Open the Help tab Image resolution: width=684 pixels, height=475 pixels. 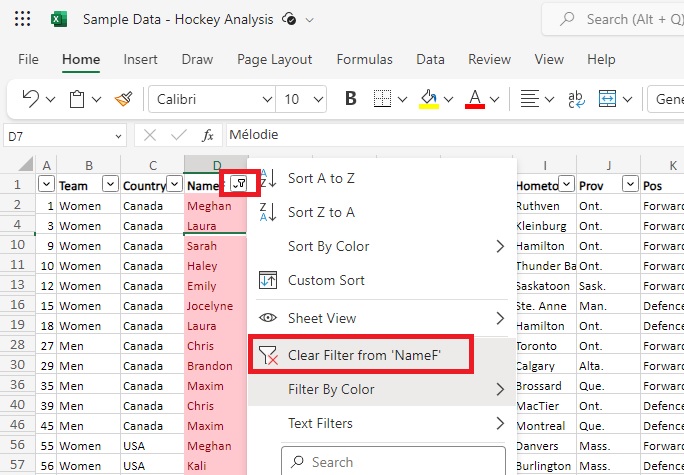coord(601,59)
